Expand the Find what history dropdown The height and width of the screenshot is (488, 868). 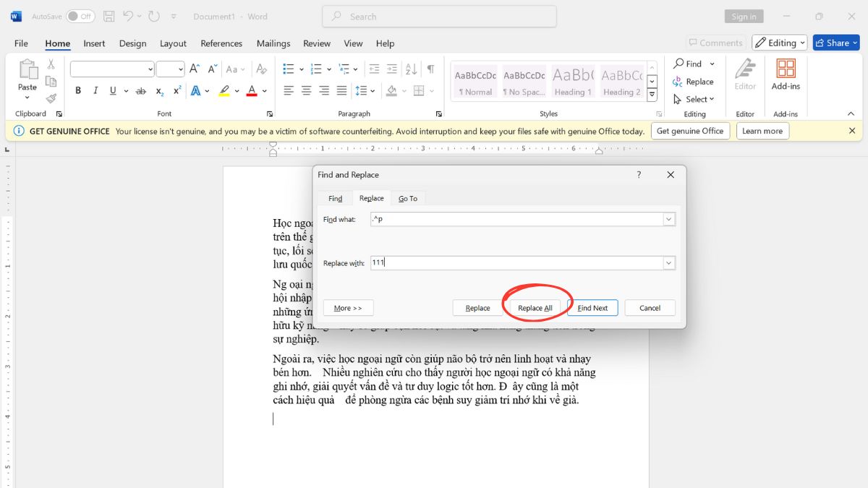click(x=669, y=219)
